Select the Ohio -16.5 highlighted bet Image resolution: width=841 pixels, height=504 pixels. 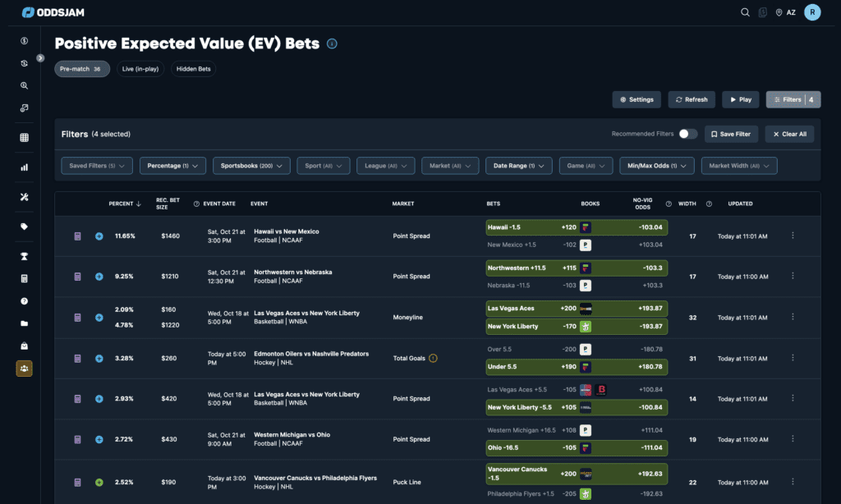[577, 447]
